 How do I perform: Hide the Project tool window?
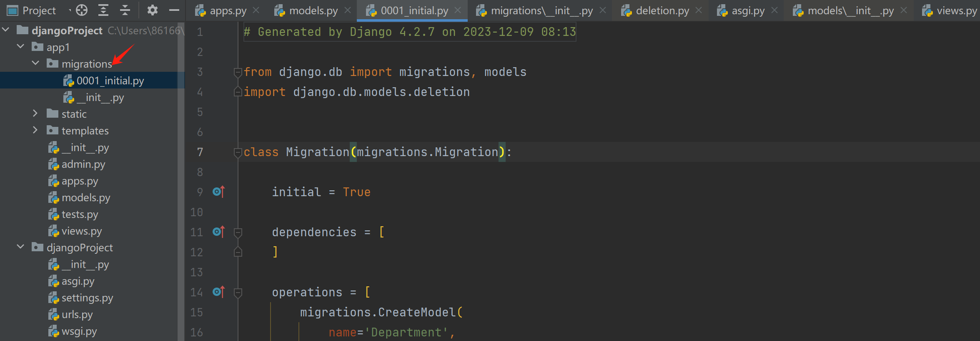click(x=174, y=10)
